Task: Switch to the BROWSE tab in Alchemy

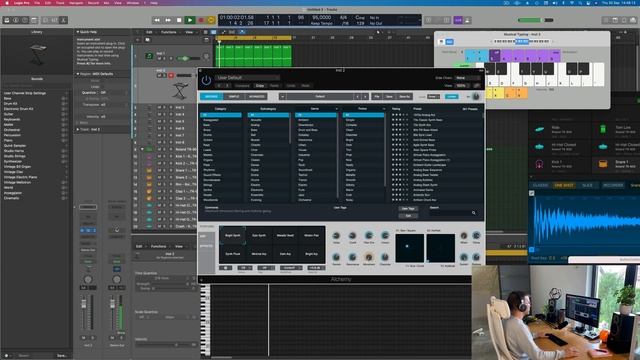Action: pos(211,96)
